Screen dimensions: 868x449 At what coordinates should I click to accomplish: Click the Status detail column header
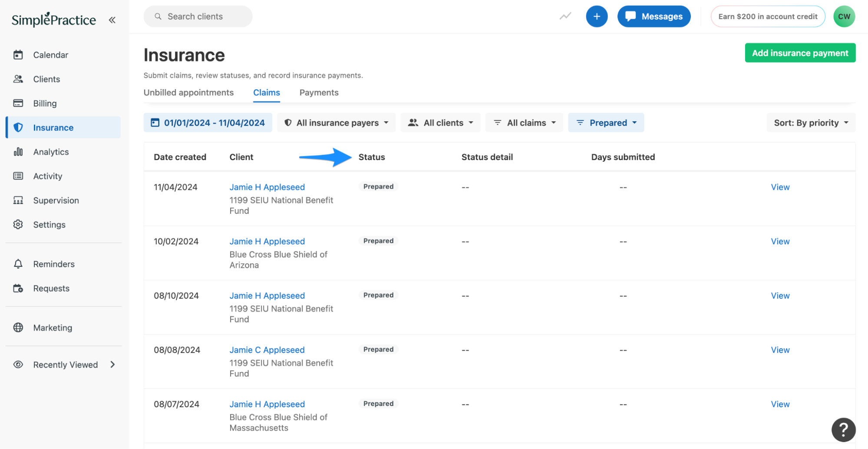pos(487,157)
